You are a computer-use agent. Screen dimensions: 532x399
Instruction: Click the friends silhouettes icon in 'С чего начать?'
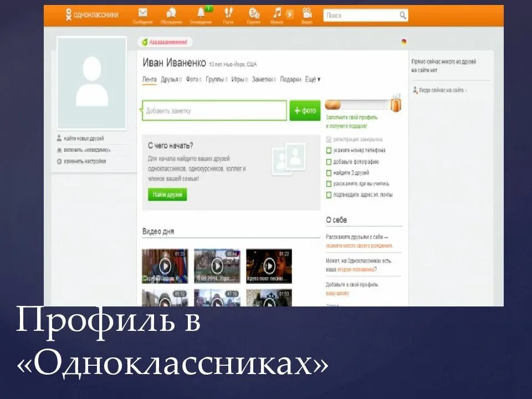[x=289, y=158]
